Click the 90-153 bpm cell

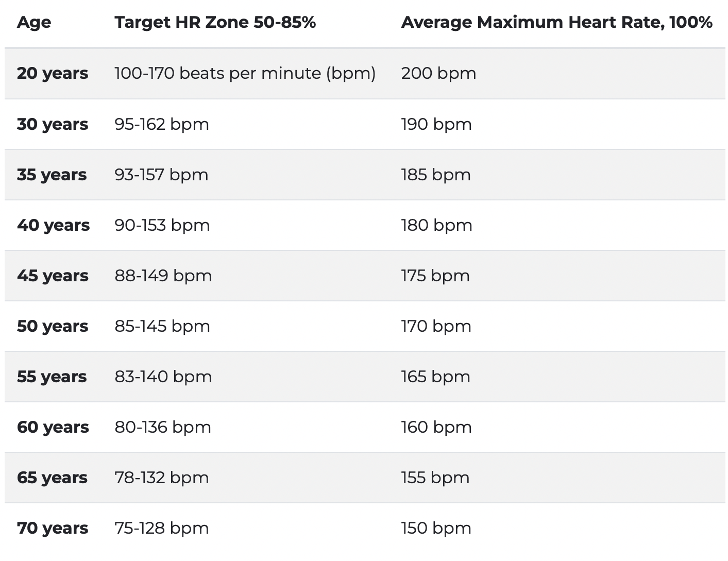pyautogui.click(x=162, y=225)
